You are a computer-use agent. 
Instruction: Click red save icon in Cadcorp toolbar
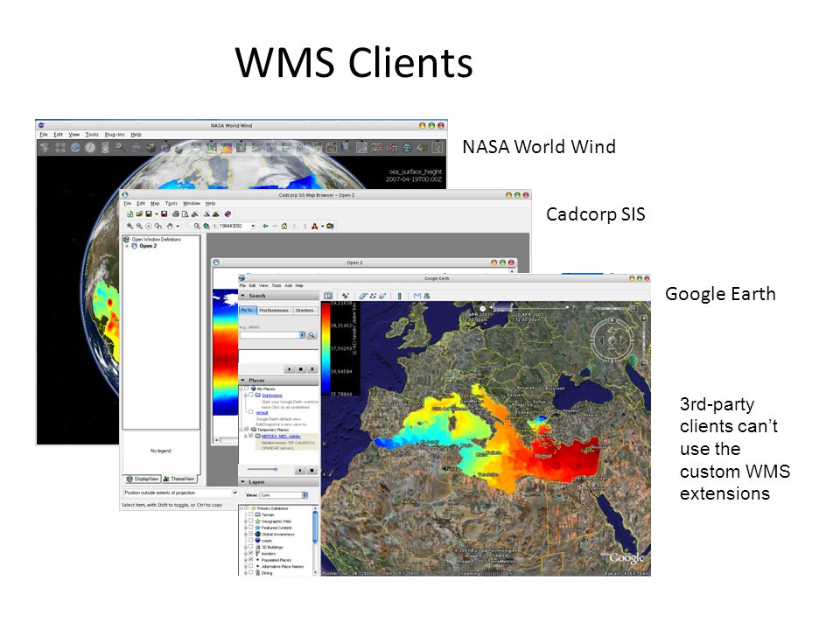pyautogui.click(x=164, y=213)
